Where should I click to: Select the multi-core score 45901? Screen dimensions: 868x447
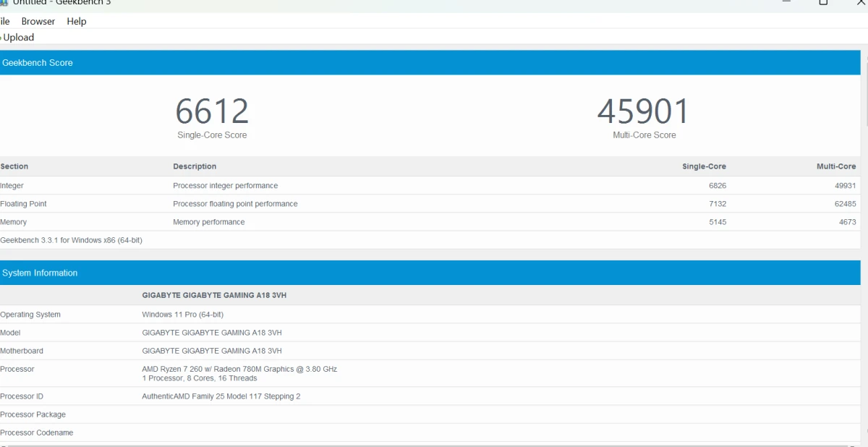pos(644,111)
